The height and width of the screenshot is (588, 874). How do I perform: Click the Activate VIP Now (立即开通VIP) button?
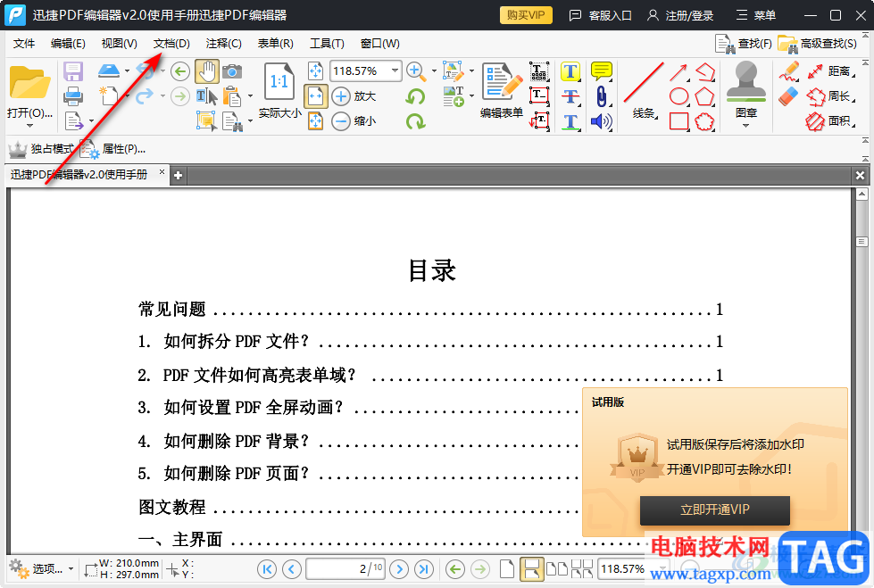(714, 510)
